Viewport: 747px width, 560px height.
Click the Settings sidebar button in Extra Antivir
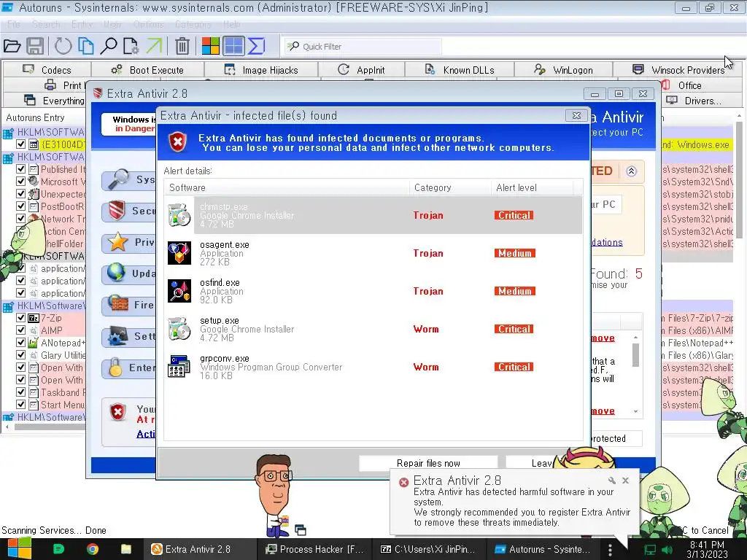click(128, 336)
